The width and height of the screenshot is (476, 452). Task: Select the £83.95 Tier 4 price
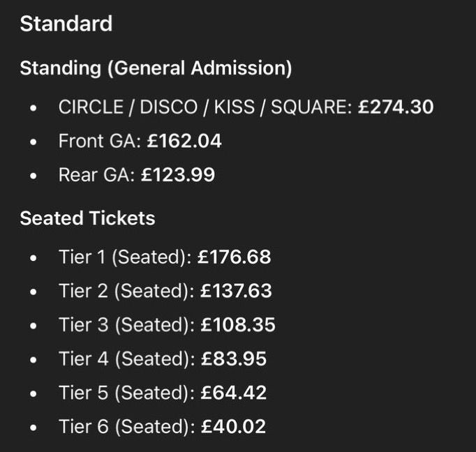[x=234, y=359]
